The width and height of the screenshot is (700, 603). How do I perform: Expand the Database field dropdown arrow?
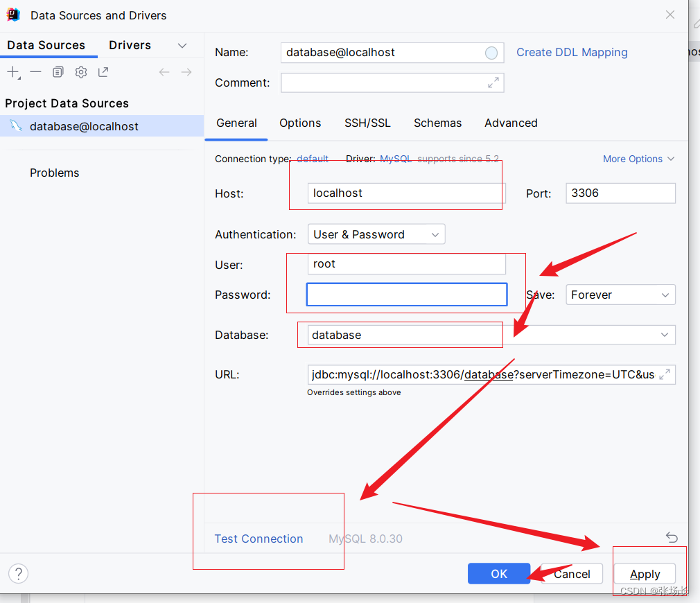click(665, 335)
